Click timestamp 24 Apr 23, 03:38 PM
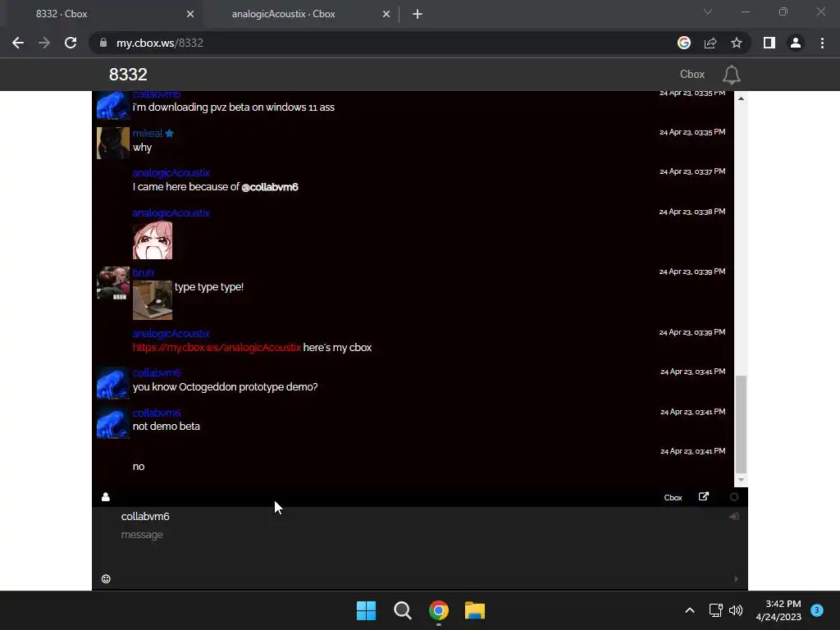The image size is (840, 630). [x=692, y=212]
